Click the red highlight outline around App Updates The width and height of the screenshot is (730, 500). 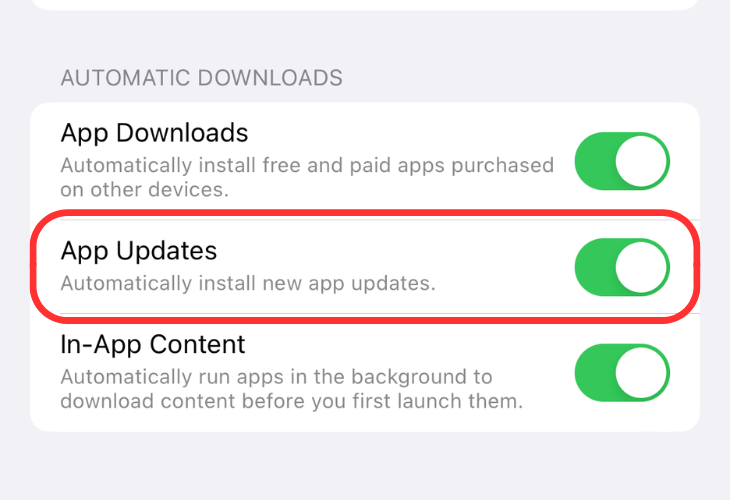pyautogui.click(x=365, y=213)
